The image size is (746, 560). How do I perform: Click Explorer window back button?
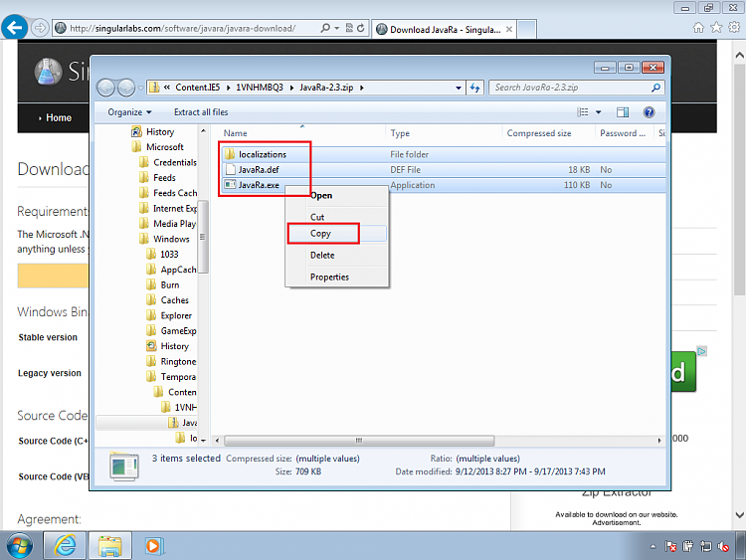click(x=106, y=88)
